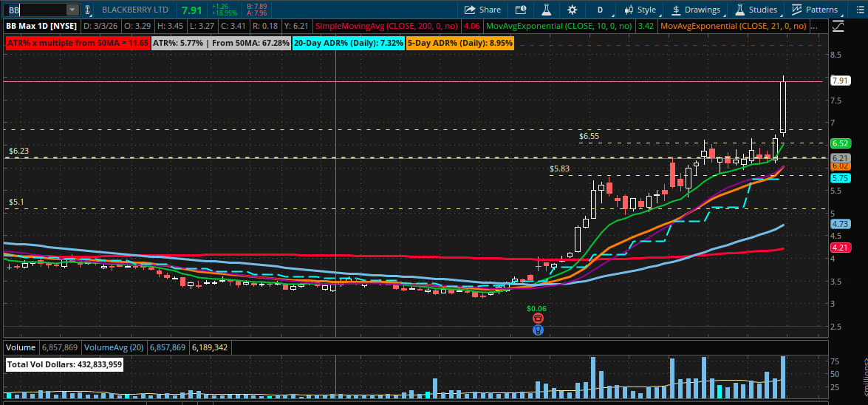
Task: Click the Share button
Action: point(482,10)
